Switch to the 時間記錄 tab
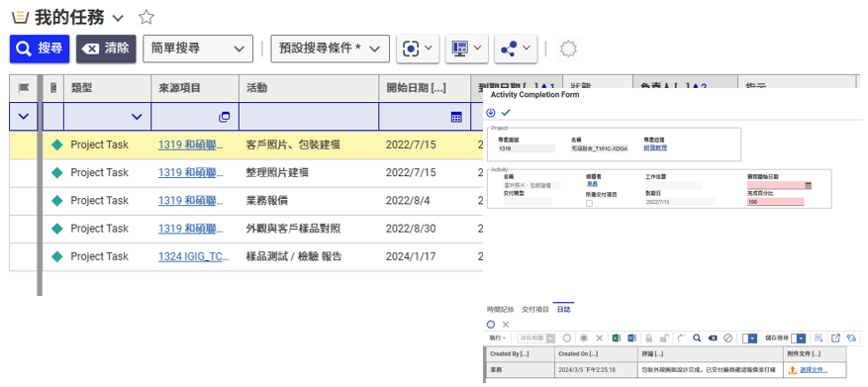This screenshot has height=387, width=868. (x=501, y=309)
